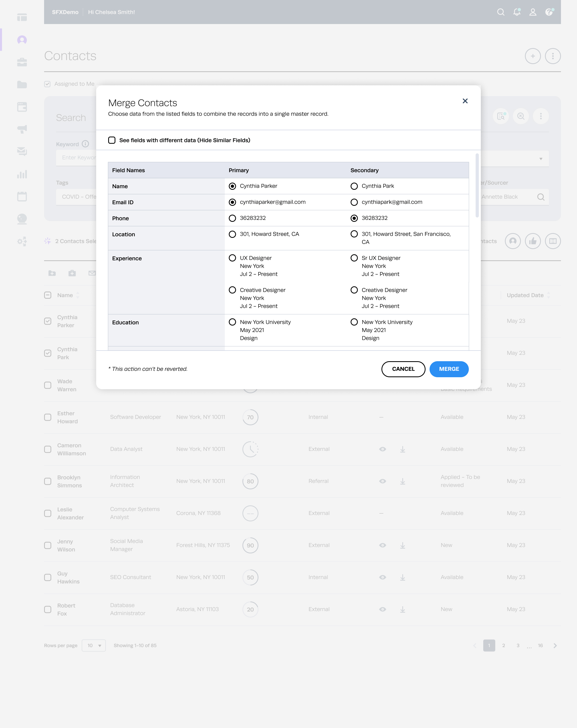The height and width of the screenshot is (728, 577).
Task: Open Contacts page more options menu
Action: tap(553, 56)
